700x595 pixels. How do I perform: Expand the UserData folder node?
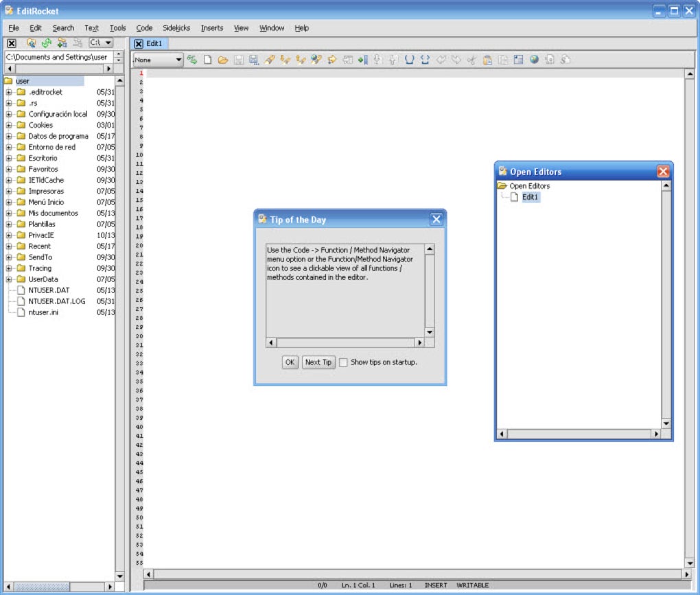click(x=9, y=279)
